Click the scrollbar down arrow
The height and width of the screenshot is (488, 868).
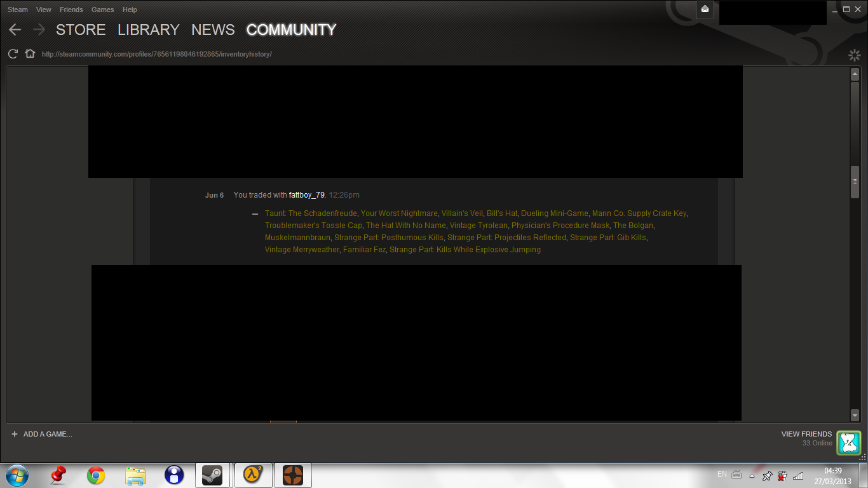(x=855, y=415)
